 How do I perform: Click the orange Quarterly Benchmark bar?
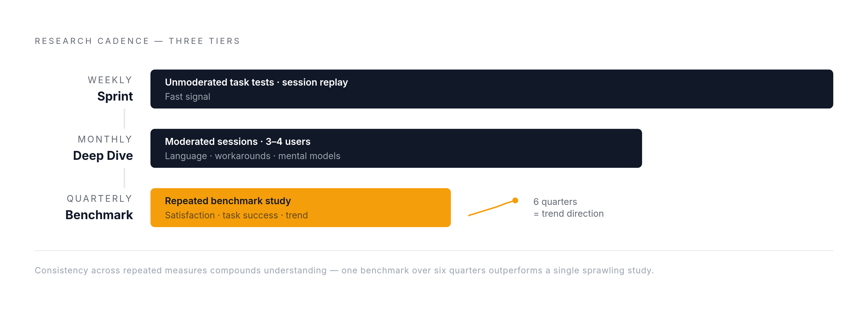pos(301,208)
